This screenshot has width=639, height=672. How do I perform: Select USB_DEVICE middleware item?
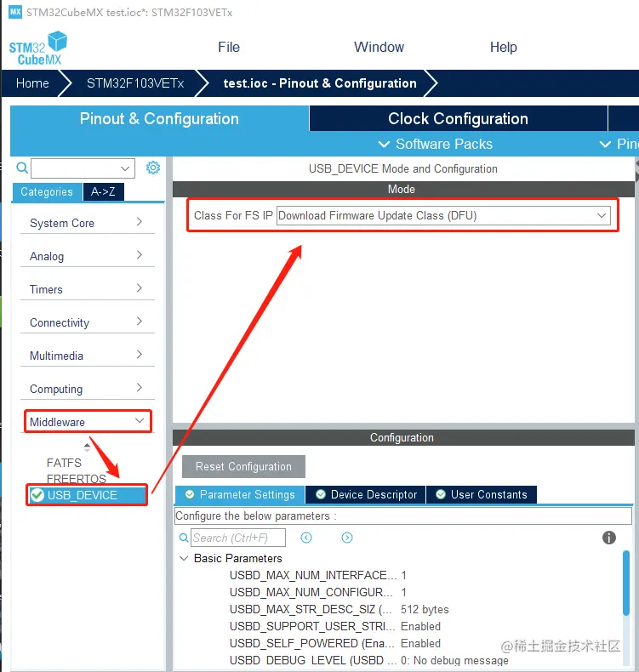(87, 495)
